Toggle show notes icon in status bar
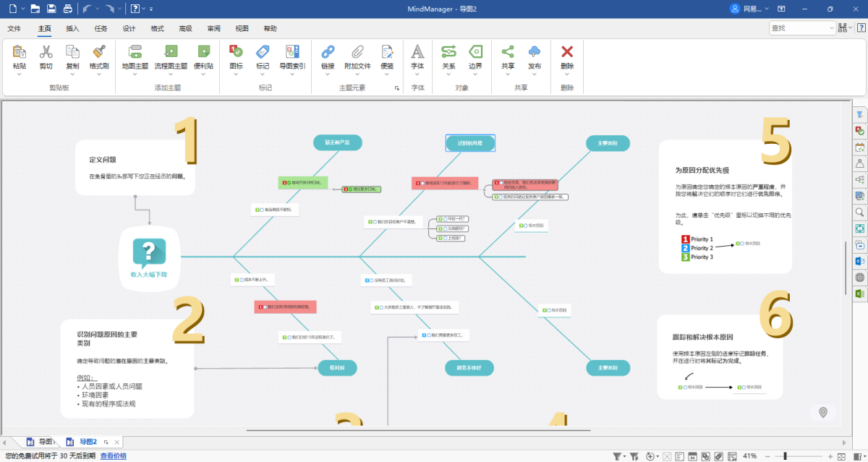 (x=679, y=456)
